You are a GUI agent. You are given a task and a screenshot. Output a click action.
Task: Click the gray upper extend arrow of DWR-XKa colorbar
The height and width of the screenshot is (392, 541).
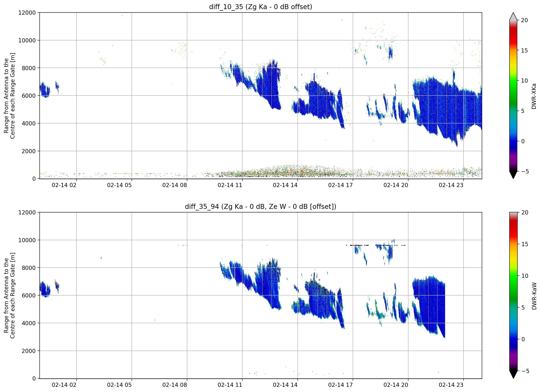pyautogui.click(x=513, y=16)
